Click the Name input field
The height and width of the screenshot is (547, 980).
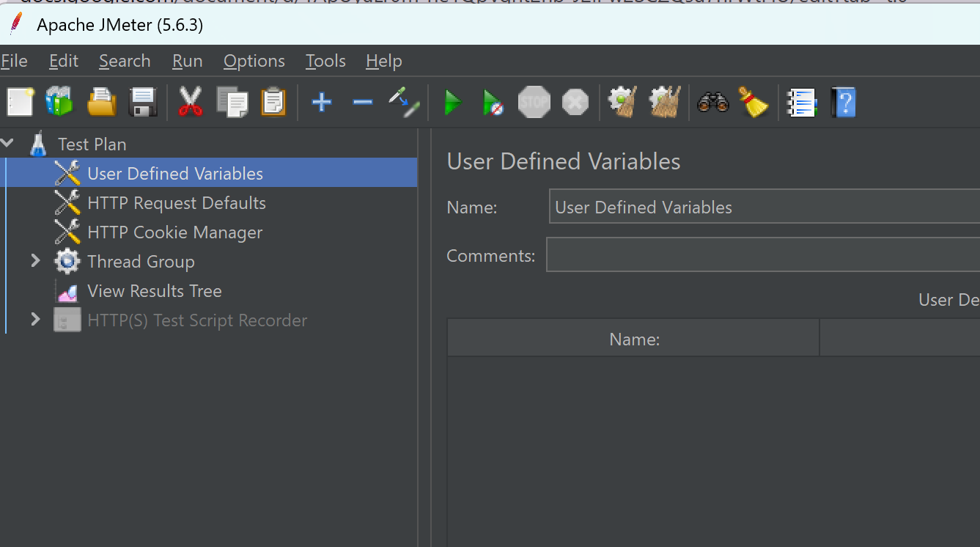[x=765, y=207]
